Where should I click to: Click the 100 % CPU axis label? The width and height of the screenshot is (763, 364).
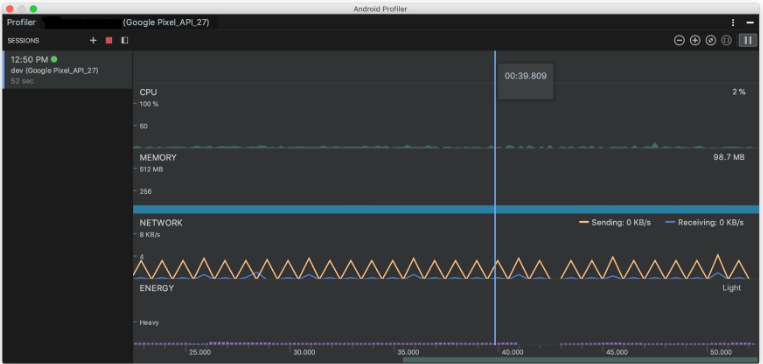[x=149, y=104]
